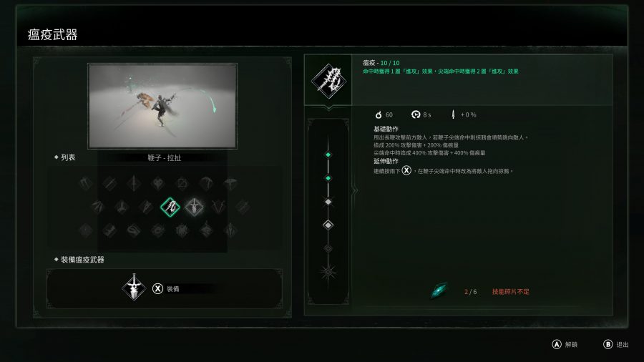The width and height of the screenshot is (644, 362).
Task: Click the whip pull preview video thumbnail
Action: (x=162, y=106)
